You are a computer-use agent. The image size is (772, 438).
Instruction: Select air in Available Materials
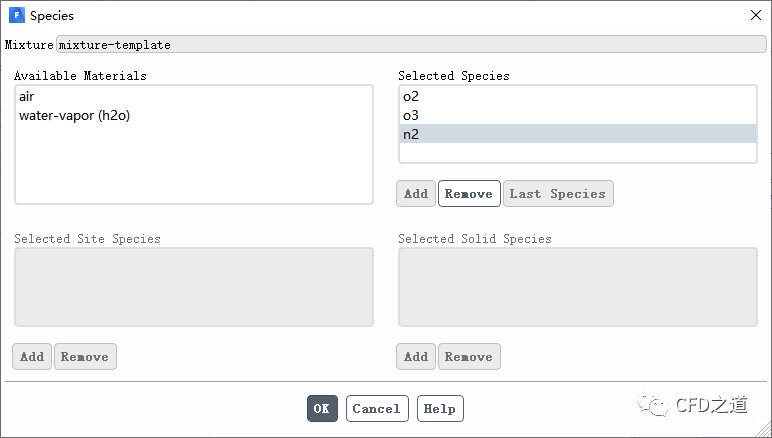point(27,97)
